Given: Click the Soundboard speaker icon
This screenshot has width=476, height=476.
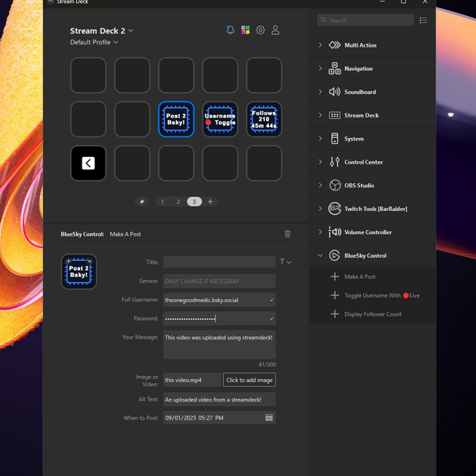Looking at the screenshot, I should [335, 92].
